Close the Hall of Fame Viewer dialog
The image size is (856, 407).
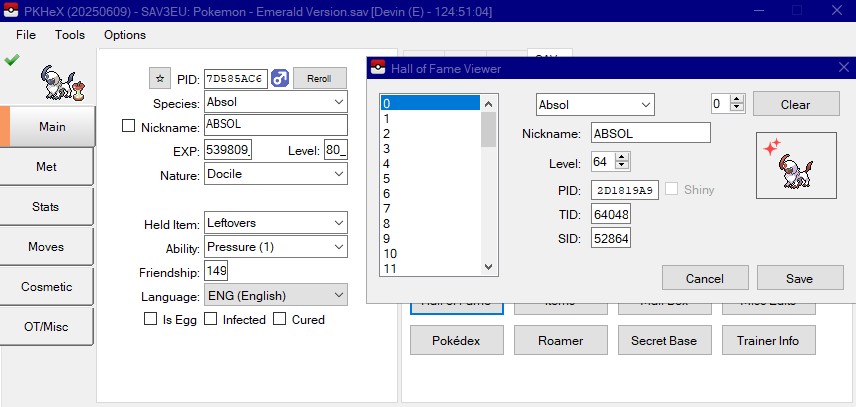842,67
